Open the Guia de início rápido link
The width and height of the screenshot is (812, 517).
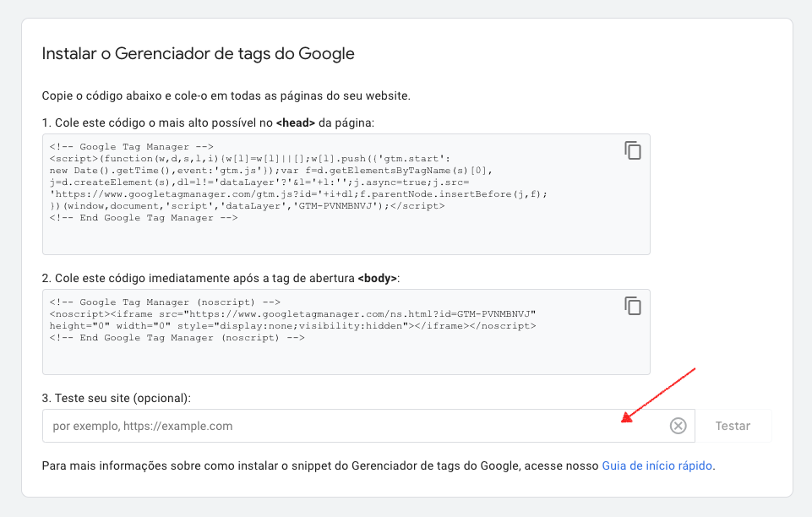tap(657, 465)
